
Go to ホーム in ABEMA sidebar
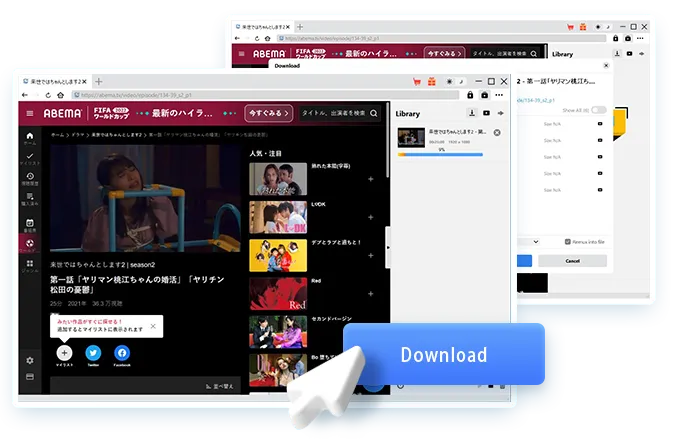(30, 138)
